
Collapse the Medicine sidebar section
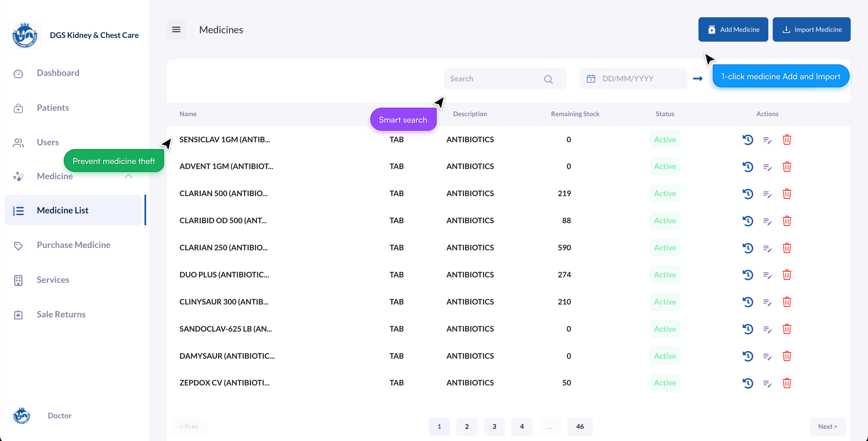128,176
